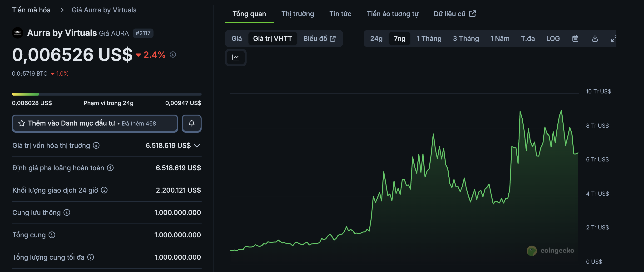
Task: Select the 1 Năm timeframe option
Action: tap(500, 39)
